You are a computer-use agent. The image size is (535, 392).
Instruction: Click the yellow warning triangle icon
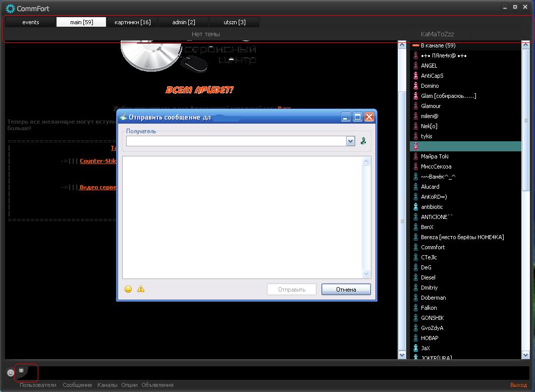(x=141, y=289)
